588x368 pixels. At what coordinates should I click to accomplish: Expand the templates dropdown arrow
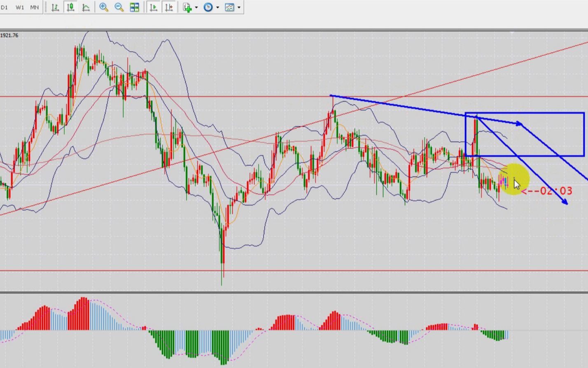click(239, 7)
